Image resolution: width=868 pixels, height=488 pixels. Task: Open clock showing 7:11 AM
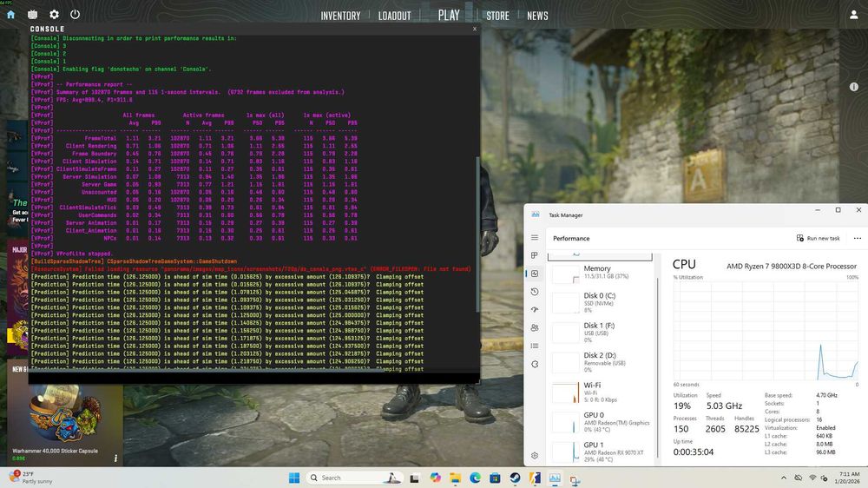point(847,478)
